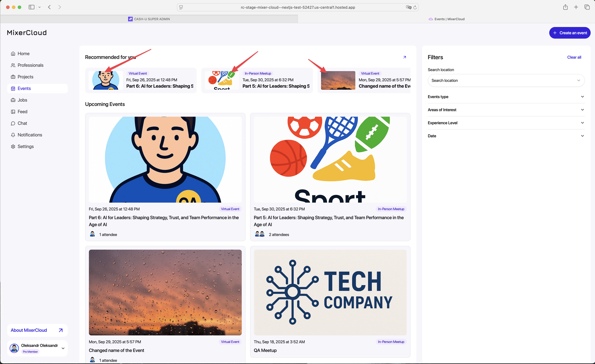
Task: Open Jobs from the sidebar
Action: tap(22, 100)
